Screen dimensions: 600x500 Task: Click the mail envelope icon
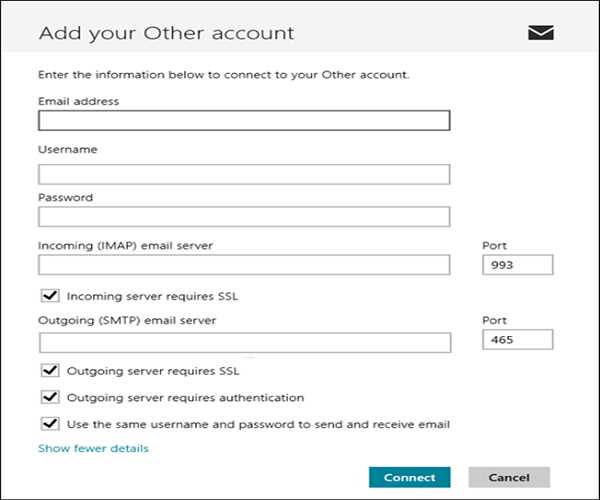point(540,33)
